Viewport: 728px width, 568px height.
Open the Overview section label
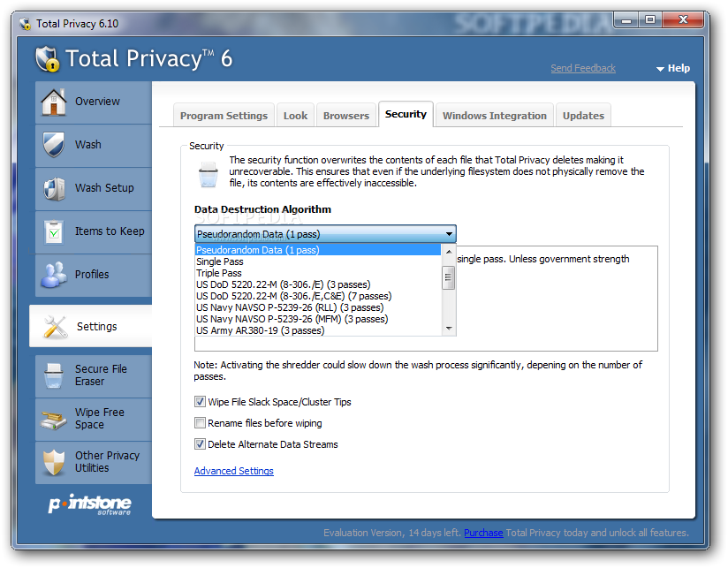point(97,102)
